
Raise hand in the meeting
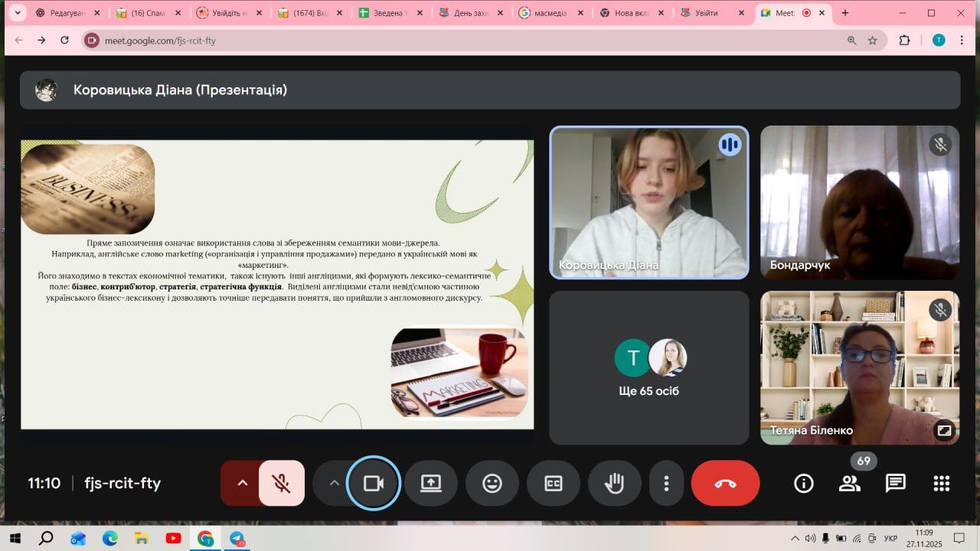[x=614, y=483]
